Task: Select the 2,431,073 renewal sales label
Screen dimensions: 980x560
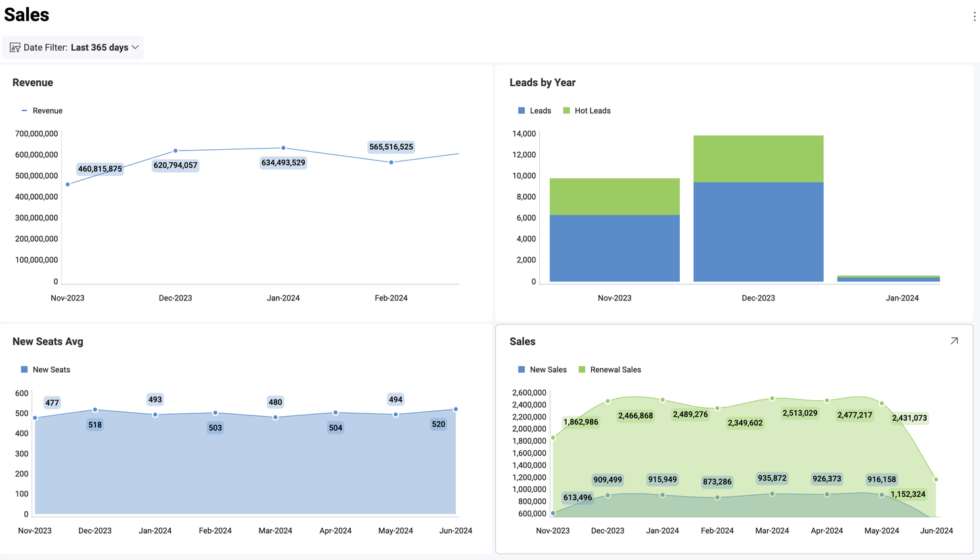Action: pyautogui.click(x=910, y=417)
